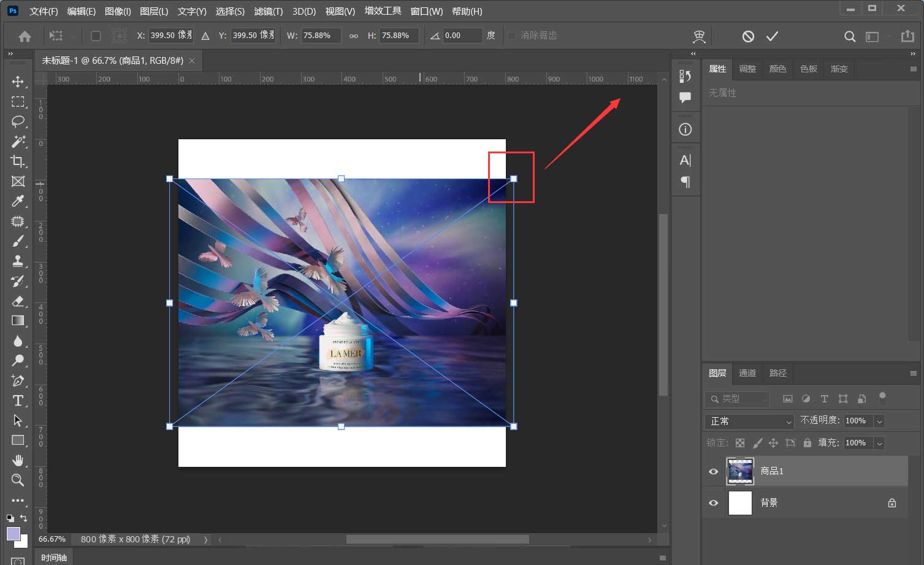
Task: Hide the 商品1 layer
Action: (x=713, y=471)
